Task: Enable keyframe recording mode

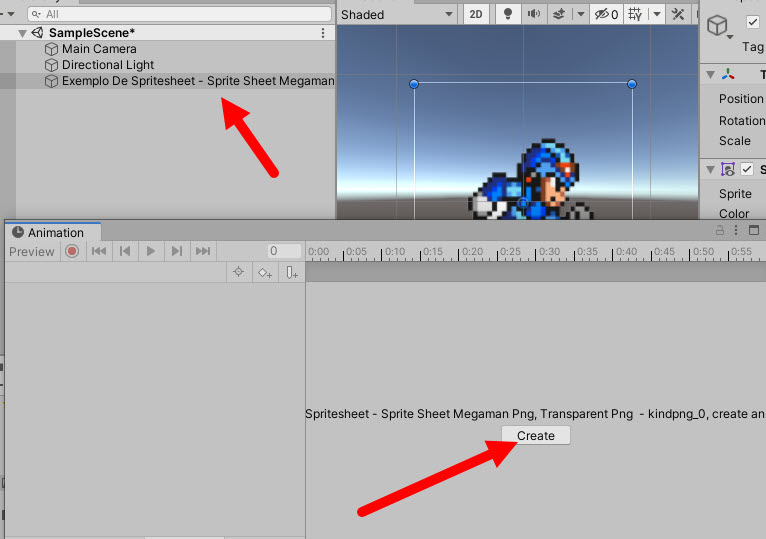Action: tap(72, 251)
